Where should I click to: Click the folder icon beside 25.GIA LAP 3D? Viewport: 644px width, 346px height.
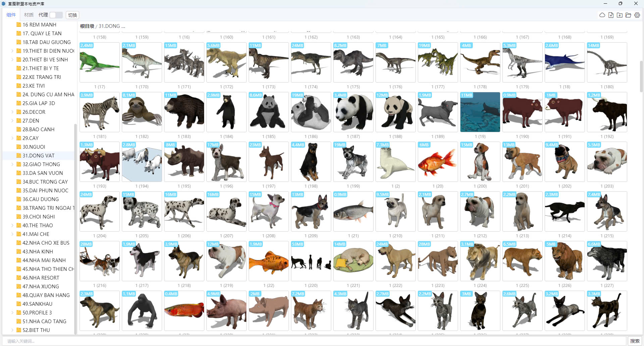click(x=19, y=103)
